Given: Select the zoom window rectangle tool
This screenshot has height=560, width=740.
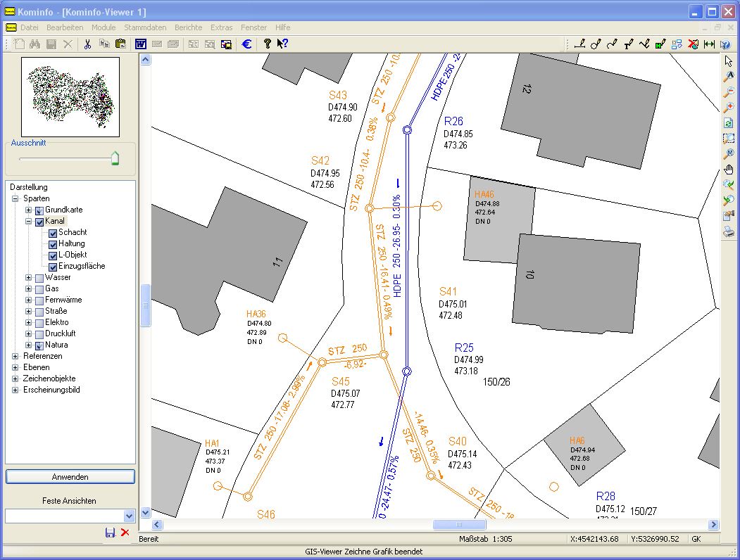Looking at the screenshot, I should (729, 138).
